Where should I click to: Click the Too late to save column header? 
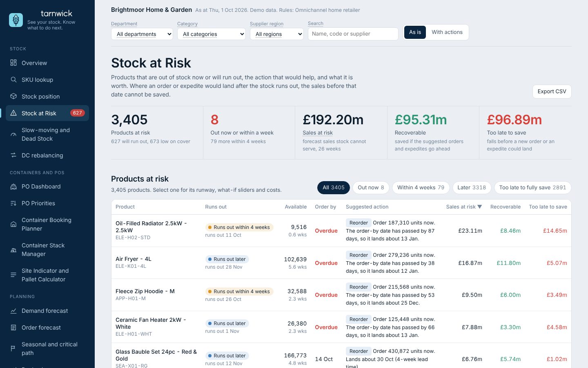tap(548, 207)
